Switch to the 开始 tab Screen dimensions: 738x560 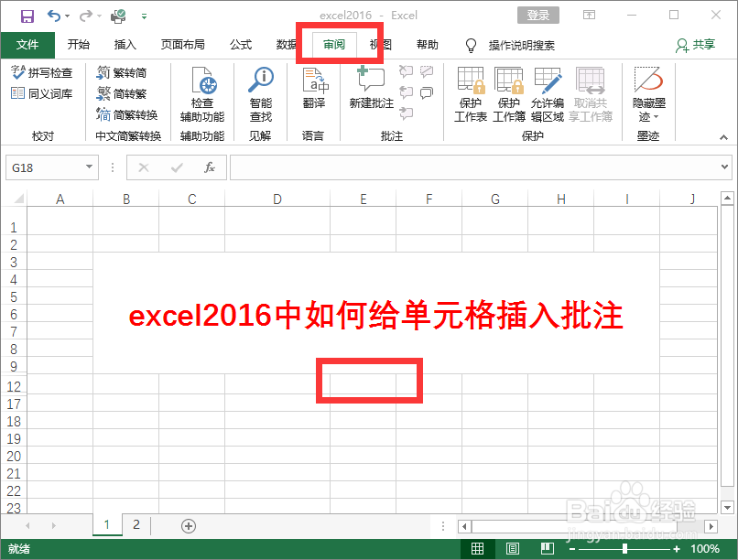(x=78, y=45)
